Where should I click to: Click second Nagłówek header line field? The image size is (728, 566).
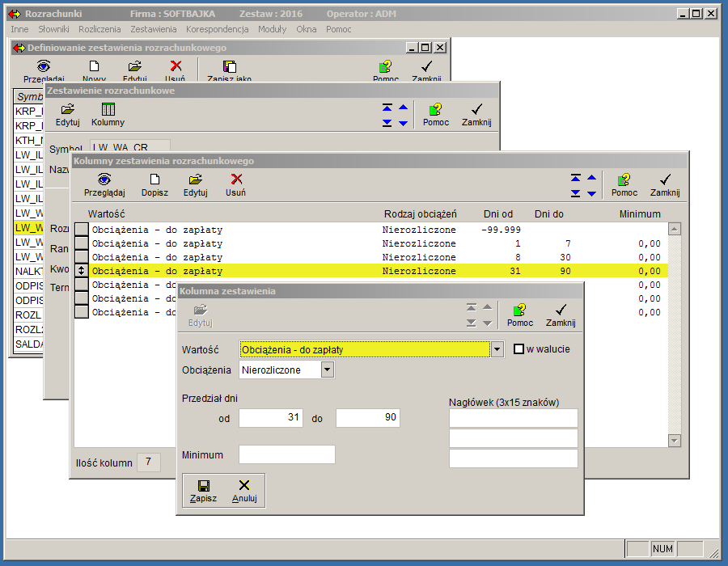(x=513, y=438)
